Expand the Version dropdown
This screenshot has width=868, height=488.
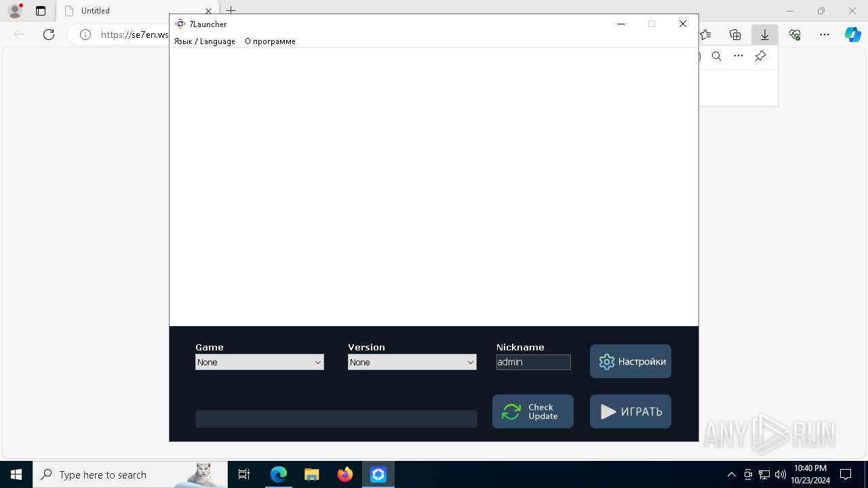(x=412, y=362)
